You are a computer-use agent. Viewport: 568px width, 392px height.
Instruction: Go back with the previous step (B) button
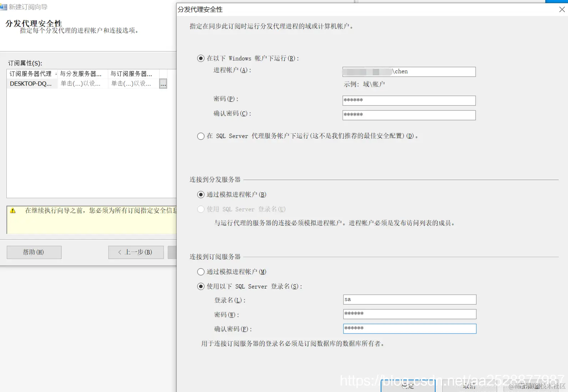click(x=136, y=252)
